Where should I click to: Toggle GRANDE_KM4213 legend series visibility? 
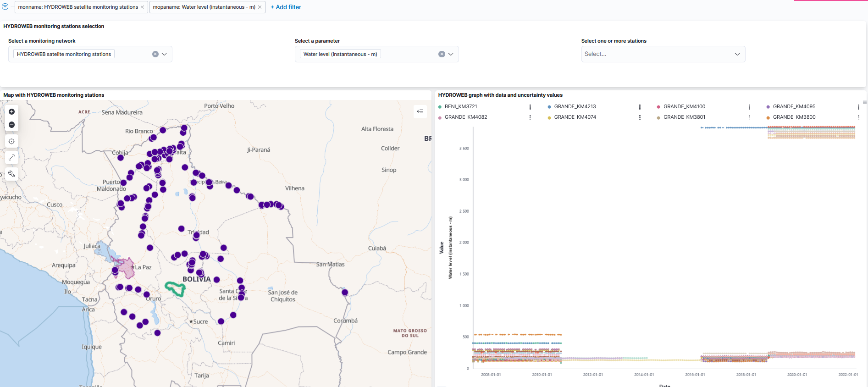[x=575, y=106]
